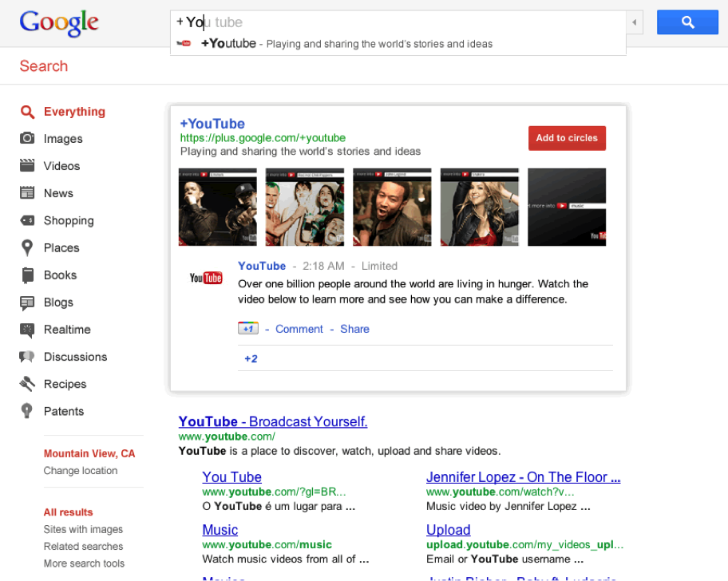Click the Mountain View, CA location

[x=89, y=453]
